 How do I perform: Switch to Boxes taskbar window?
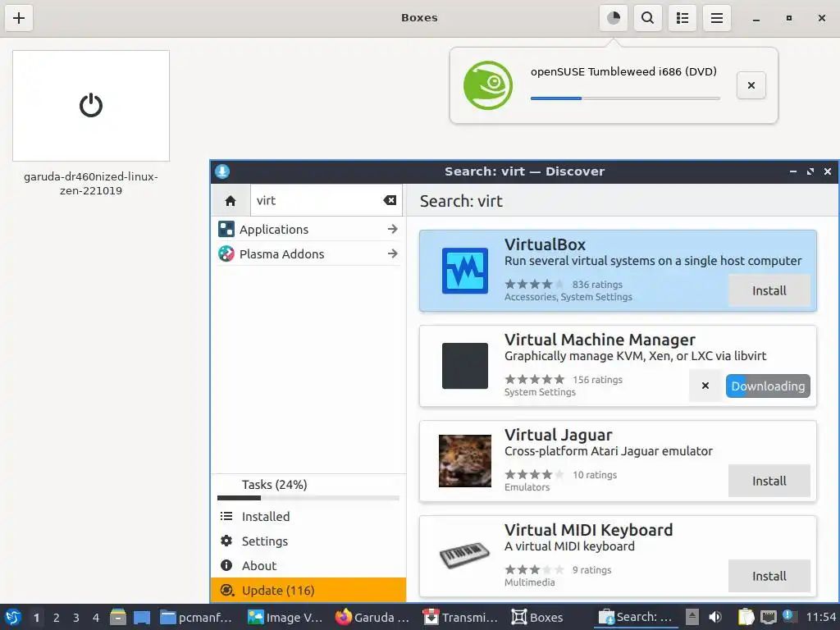[536, 617]
